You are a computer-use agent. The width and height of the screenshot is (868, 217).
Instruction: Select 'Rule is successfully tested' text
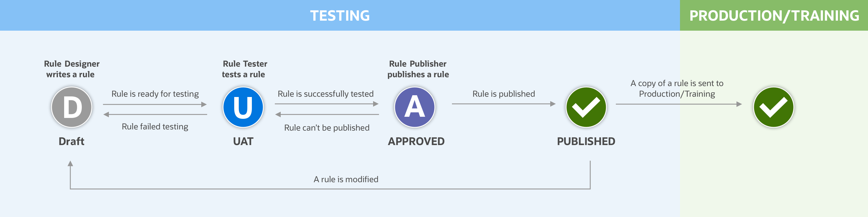coord(325,94)
